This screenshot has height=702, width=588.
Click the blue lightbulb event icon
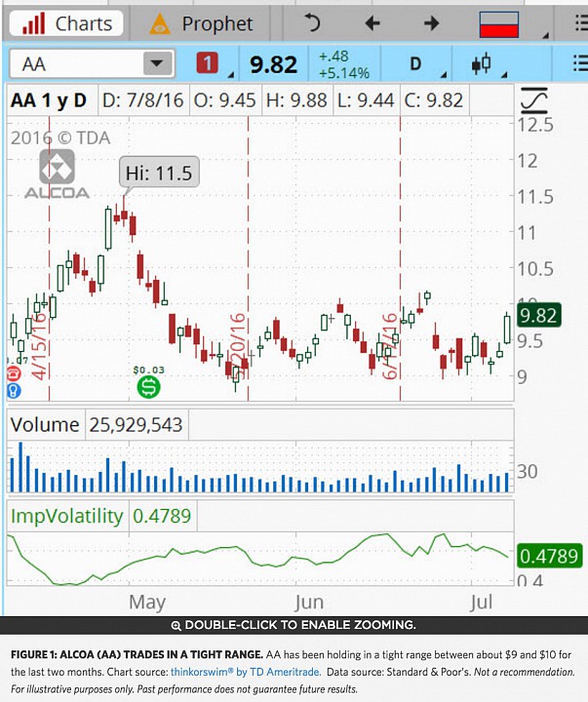[14, 390]
